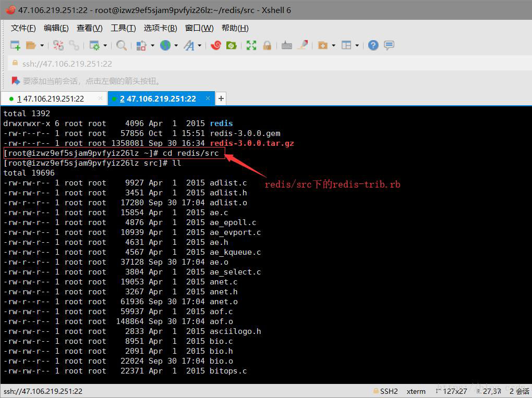Click the bitops.c file name
The image size is (532, 398).
[x=228, y=371]
